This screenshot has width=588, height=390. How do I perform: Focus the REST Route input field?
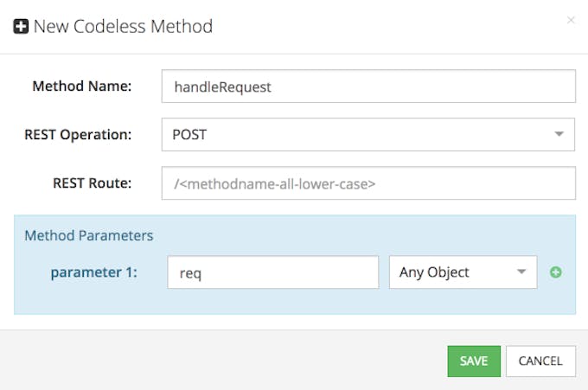coord(367,183)
